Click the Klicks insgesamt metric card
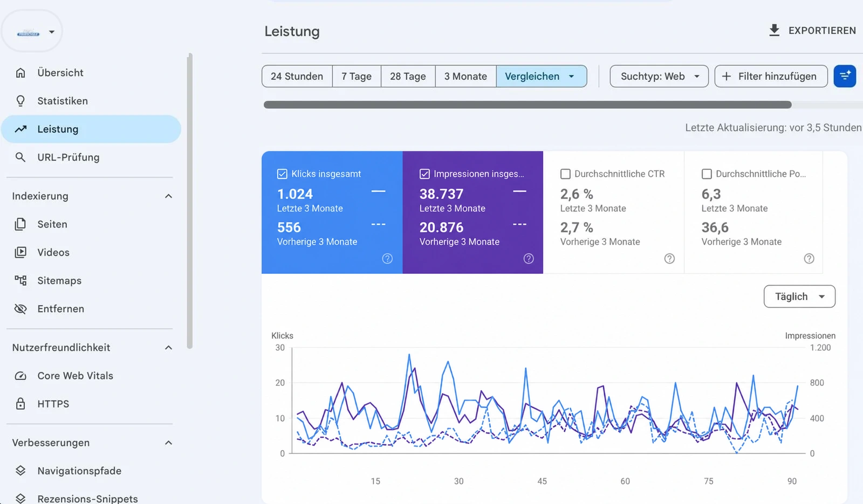The height and width of the screenshot is (504, 863). tap(332, 212)
